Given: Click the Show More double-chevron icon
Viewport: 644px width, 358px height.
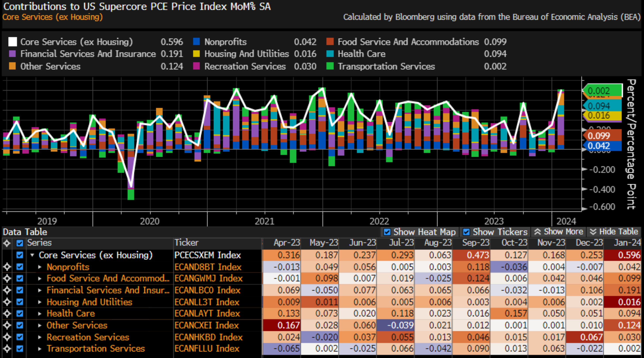Looking at the screenshot, I should (537, 232).
